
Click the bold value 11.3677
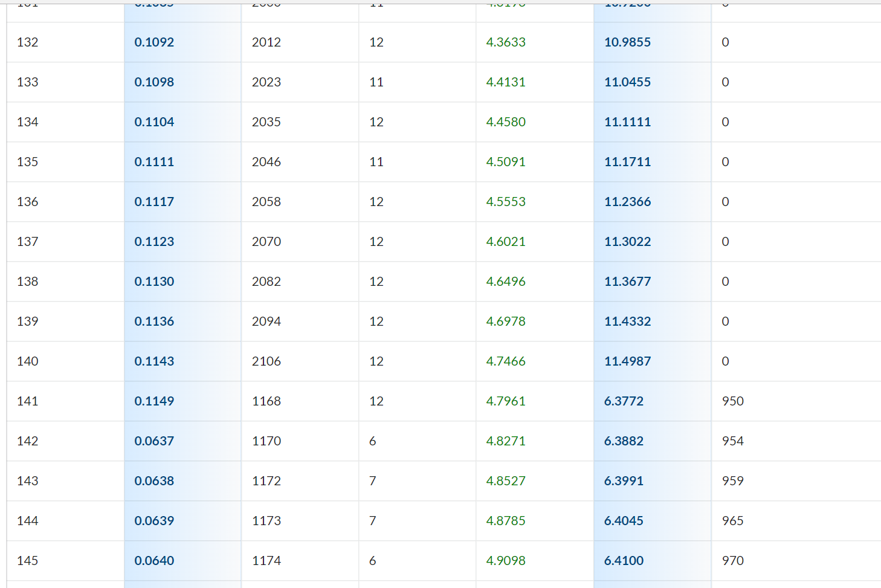click(627, 282)
